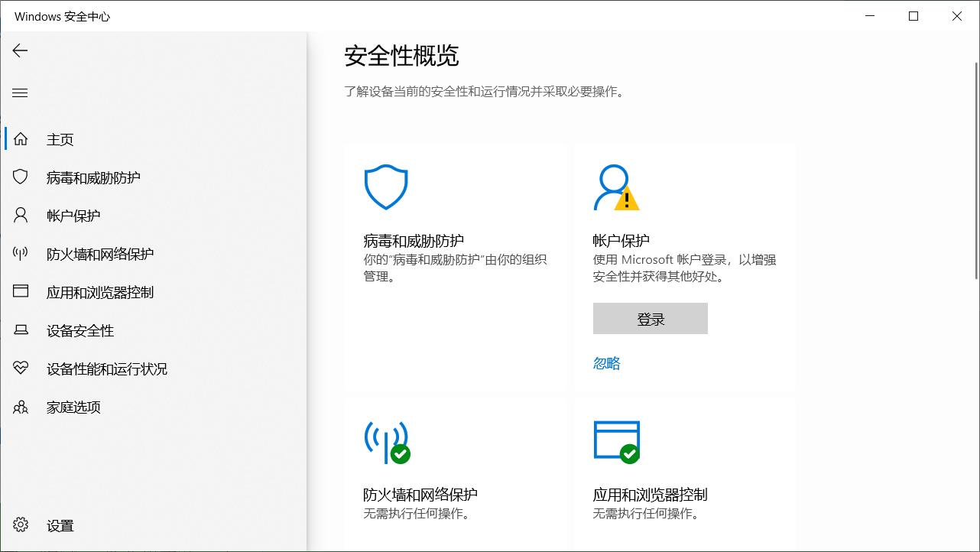Viewport: 980px width, 552px height.
Task: Open 应用和浏览器控制 window icon in sidebar
Action: (x=20, y=291)
